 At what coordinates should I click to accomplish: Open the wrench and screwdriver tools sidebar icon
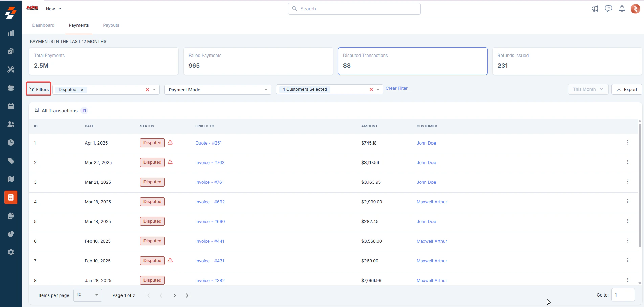tap(11, 69)
